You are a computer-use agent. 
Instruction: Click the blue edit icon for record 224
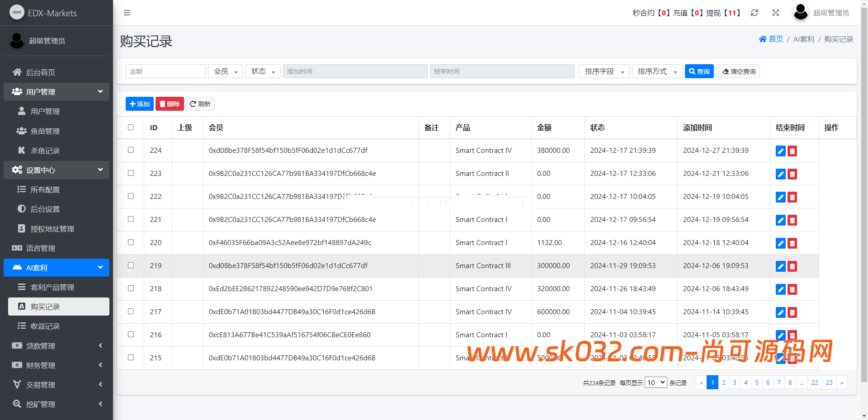tap(780, 151)
